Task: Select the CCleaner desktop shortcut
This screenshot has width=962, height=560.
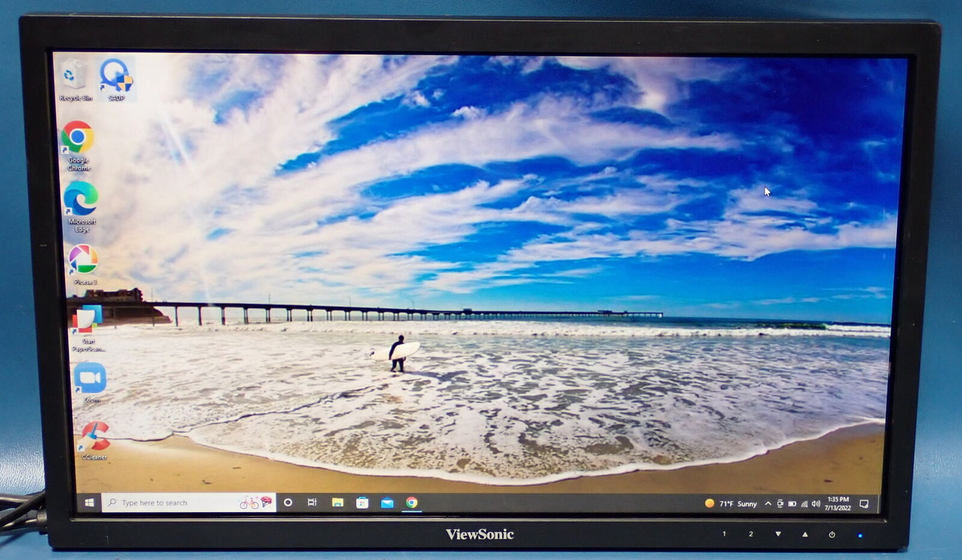Action: click(x=94, y=437)
